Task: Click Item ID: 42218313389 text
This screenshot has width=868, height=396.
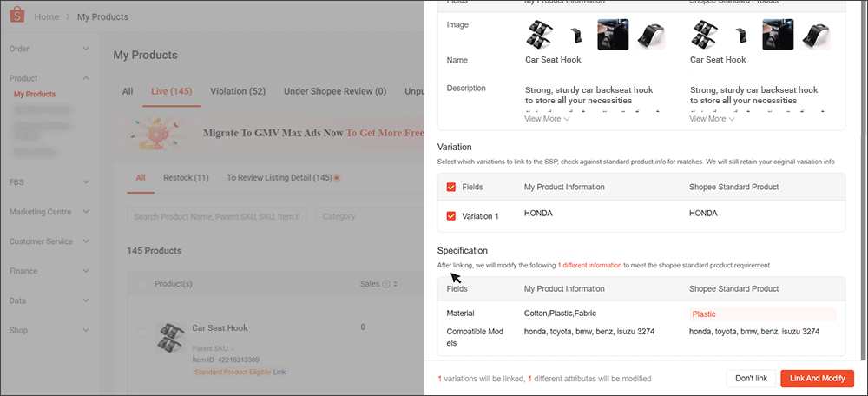Action: click(226, 360)
